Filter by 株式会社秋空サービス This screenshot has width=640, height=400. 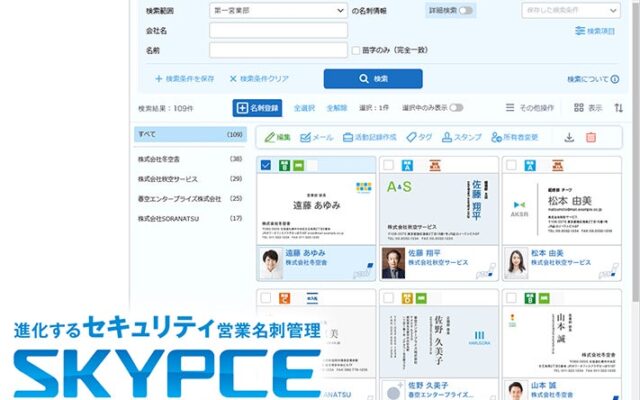pyautogui.click(x=190, y=179)
